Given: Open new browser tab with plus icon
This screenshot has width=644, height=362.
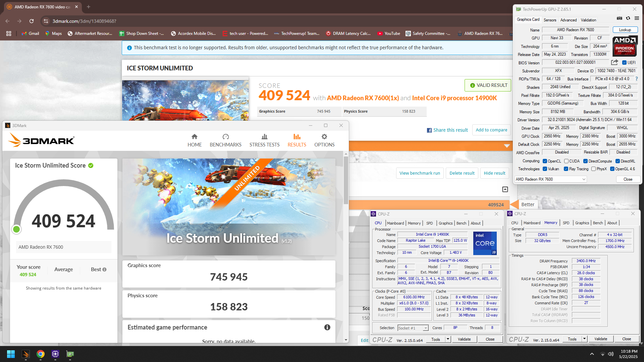Looking at the screenshot, I should coord(89,7).
